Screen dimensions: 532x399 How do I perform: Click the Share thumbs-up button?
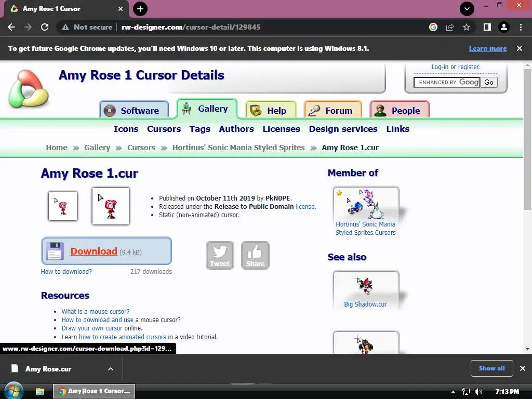(255, 256)
